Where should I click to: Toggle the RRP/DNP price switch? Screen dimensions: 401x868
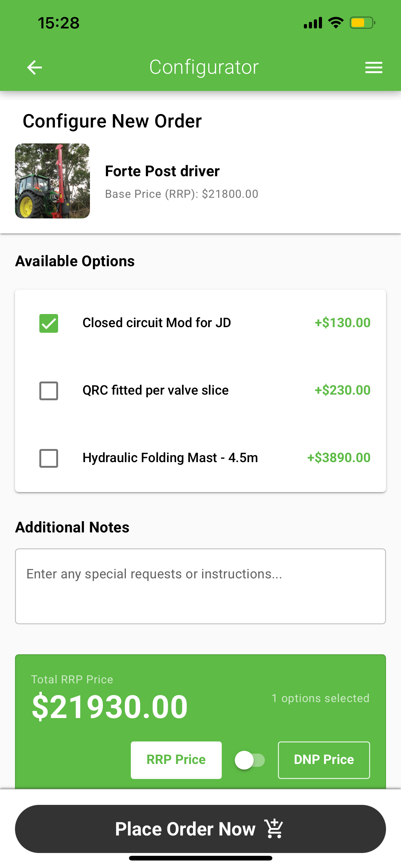point(250,760)
